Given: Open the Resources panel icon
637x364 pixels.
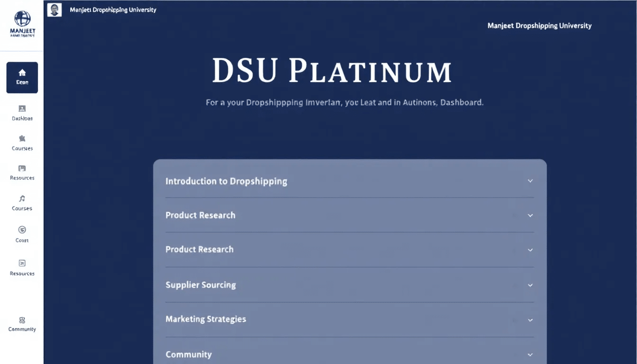Looking at the screenshot, I should point(22,173).
